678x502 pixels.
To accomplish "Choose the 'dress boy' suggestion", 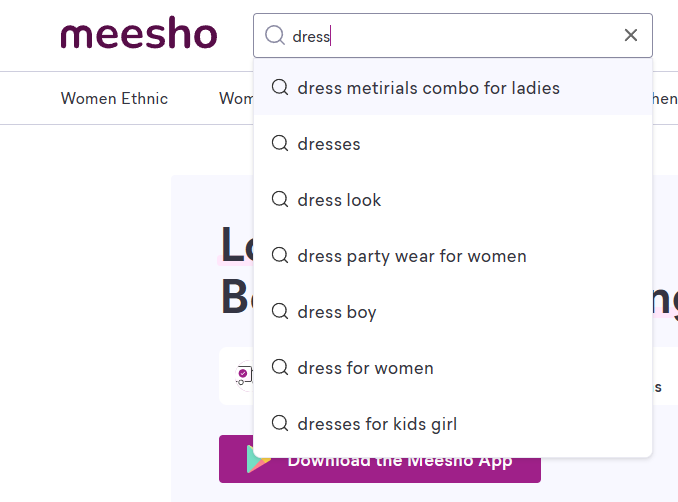I will (x=337, y=312).
